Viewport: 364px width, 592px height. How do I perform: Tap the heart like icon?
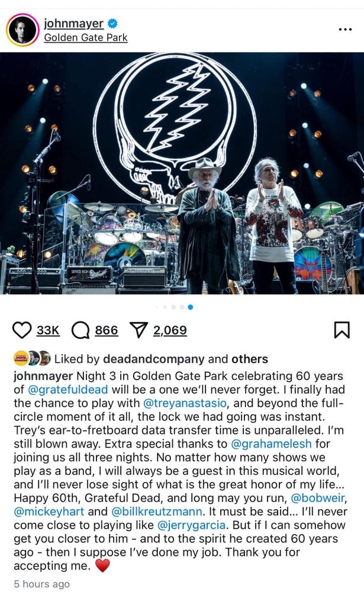point(22,330)
